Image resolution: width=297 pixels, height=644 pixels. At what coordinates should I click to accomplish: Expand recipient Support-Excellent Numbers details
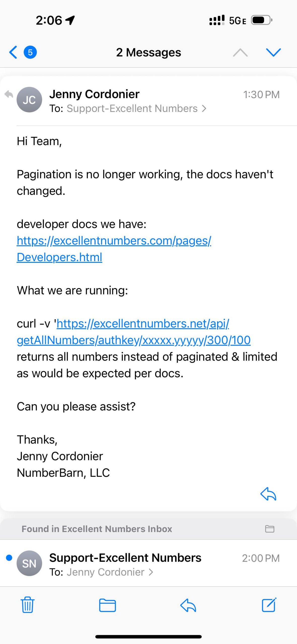click(x=136, y=108)
